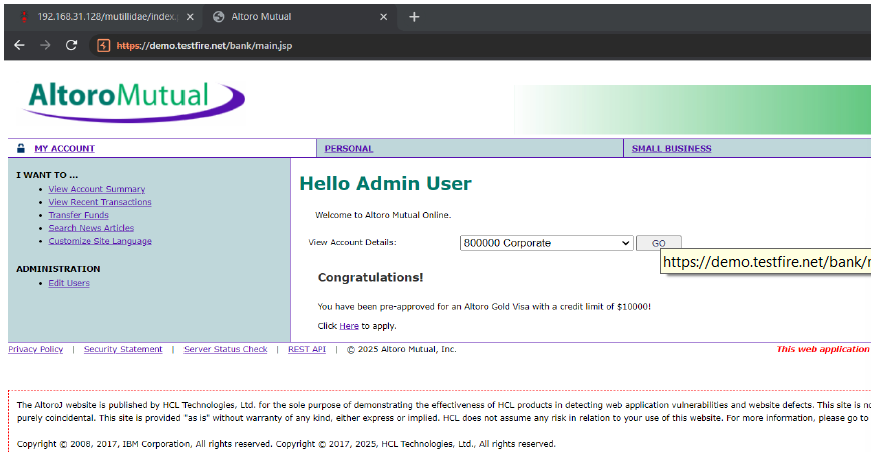Go back using the browser back arrow
Screen dimensions: 875x456
click(x=20, y=45)
